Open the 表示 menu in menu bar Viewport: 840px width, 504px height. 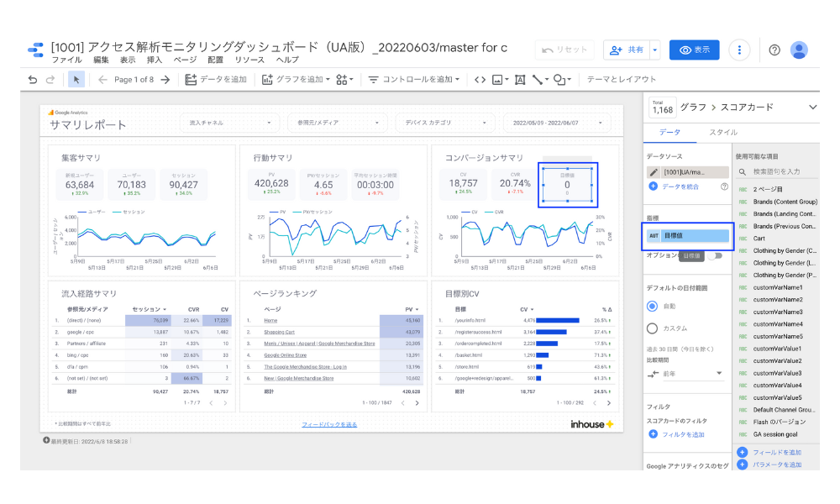point(128,60)
